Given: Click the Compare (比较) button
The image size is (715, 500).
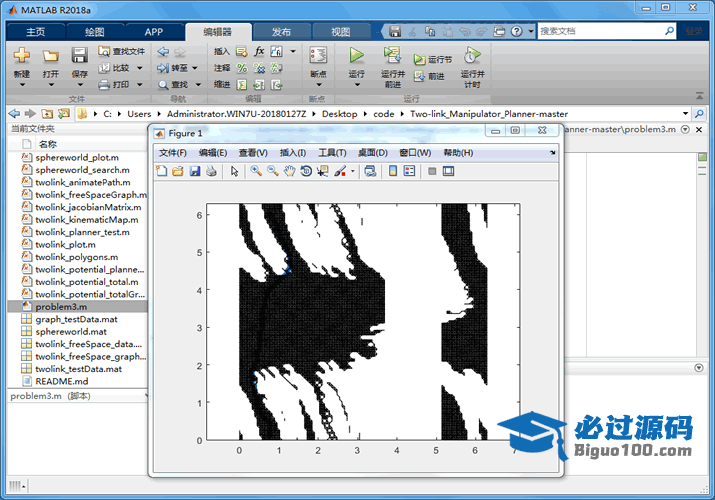Looking at the screenshot, I should (115, 68).
